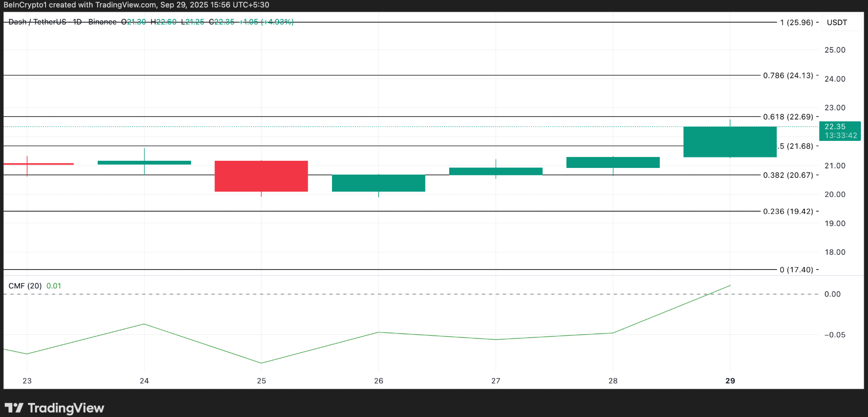Click the 1 (25.96) Fibonacci level label
Image resolution: width=868 pixels, height=417 pixels.
point(796,22)
